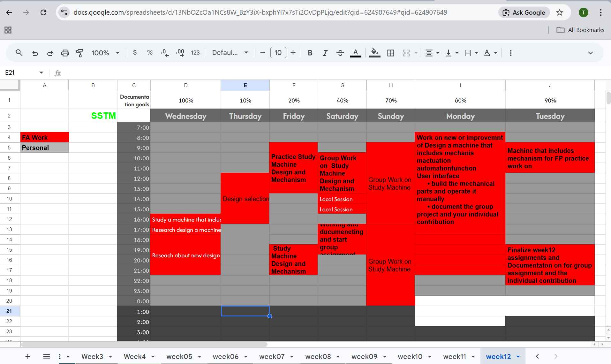Increase font size with the plus button
The height and width of the screenshot is (364, 611).
(x=293, y=53)
